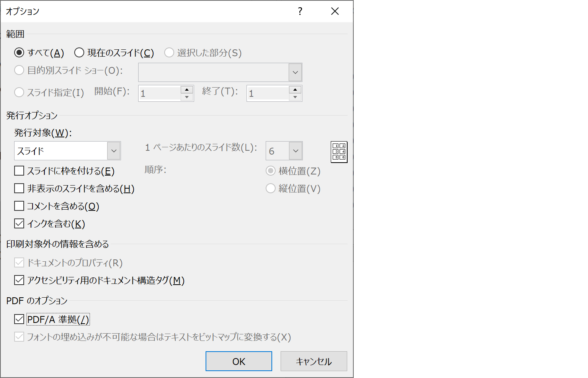This screenshot has height=378, width=588.
Task: Open 1ページあたりのスライド数 dropdown
Action: [295, 151]
